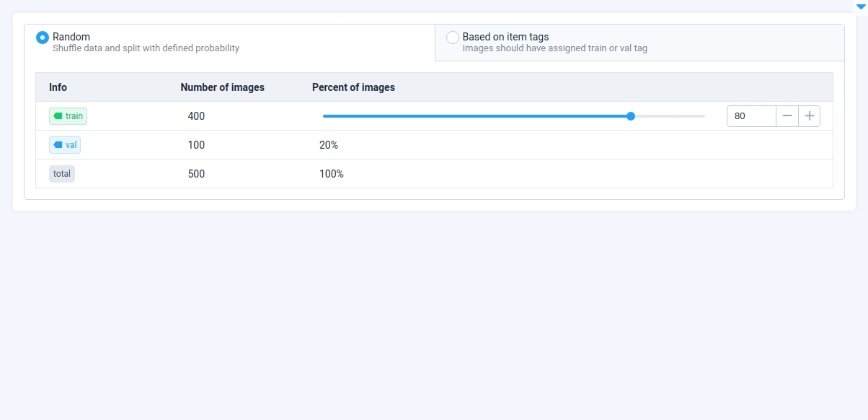This screenshot has width=868, height=420.
Task: Click the total image count 500
Action: click(x=196, y=173)
